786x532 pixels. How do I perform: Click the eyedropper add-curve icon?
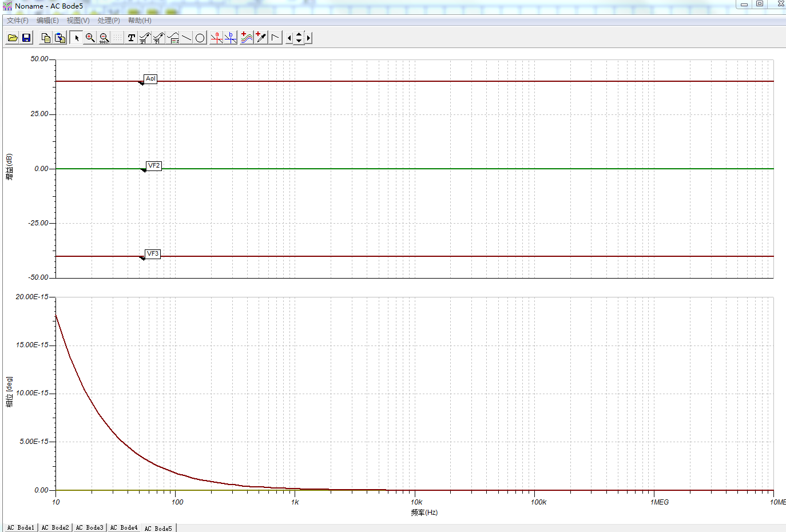261,38
